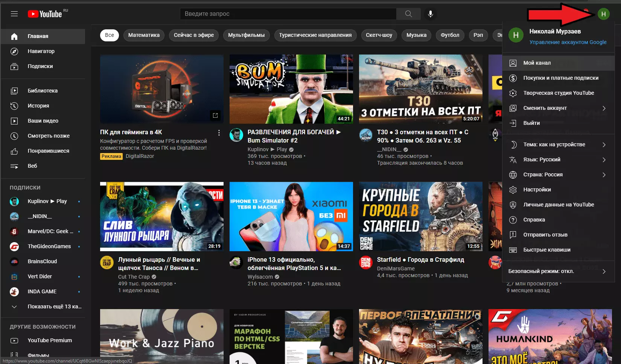The width and height of the screenshot is (621, 364).
Task: Open options menu for ПК для гейминга ad
Action: [219, 133]
